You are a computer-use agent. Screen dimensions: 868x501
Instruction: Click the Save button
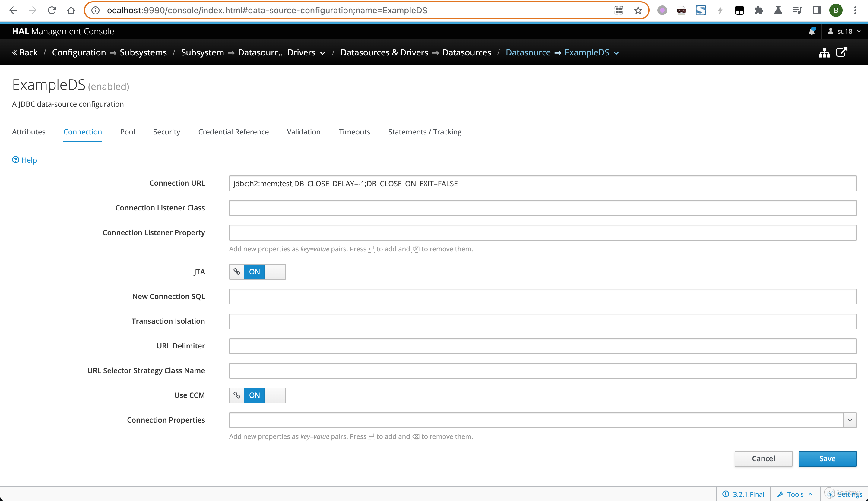click(x=827, y=459)
